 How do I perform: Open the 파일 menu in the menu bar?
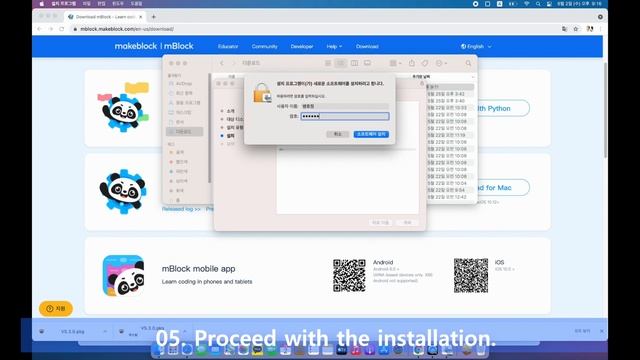pos(87,4)
